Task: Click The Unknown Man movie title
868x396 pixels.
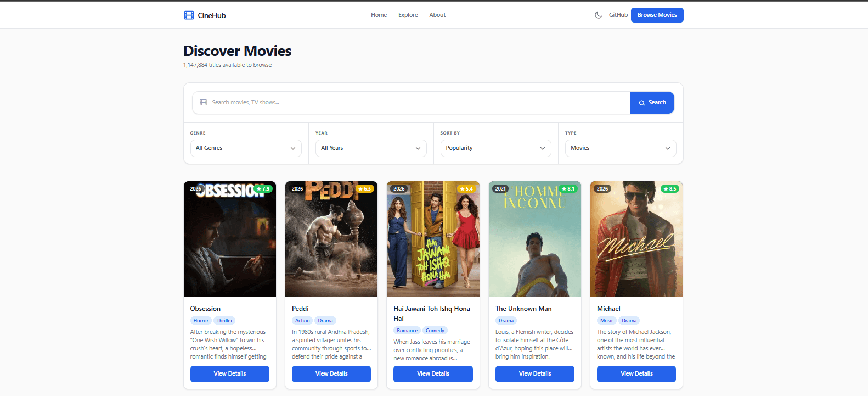Action: pyautogui.click(x=523, y=309)
